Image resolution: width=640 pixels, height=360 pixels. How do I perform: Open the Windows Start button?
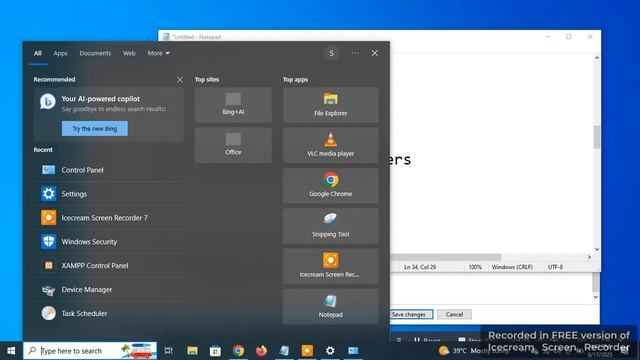click(x=11, y=351)
